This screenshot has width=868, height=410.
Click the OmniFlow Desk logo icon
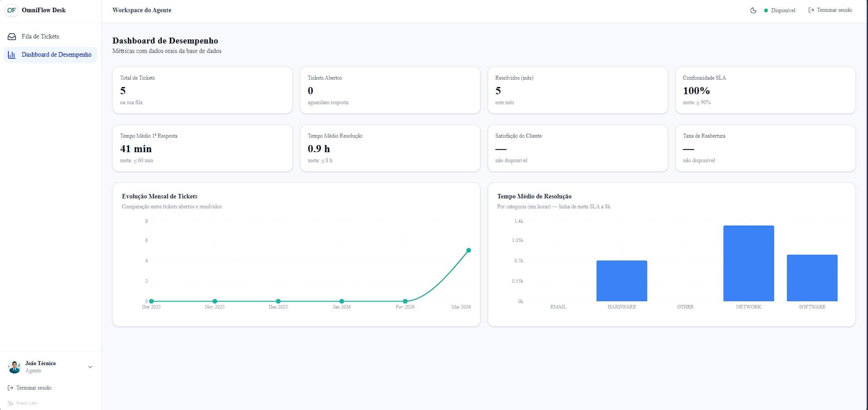[12, 10]
